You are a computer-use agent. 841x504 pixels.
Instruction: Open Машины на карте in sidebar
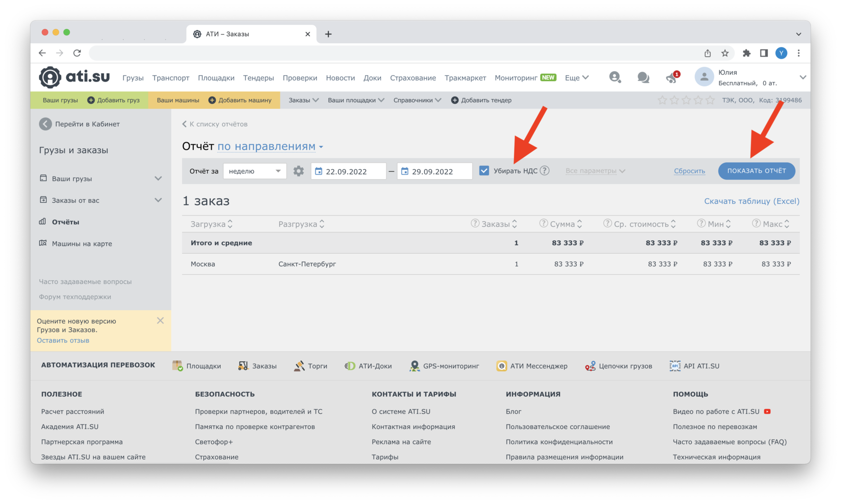click(76, 244)
